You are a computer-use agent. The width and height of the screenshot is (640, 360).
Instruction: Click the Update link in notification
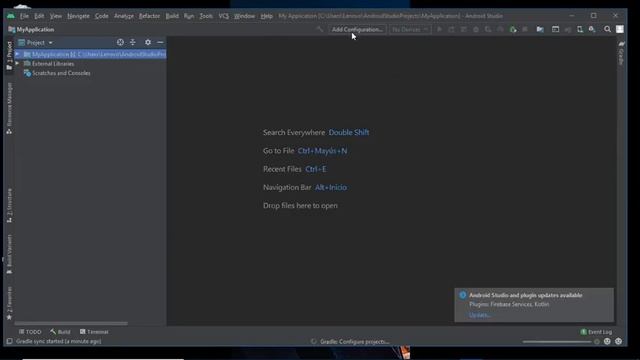pos(480,315)
